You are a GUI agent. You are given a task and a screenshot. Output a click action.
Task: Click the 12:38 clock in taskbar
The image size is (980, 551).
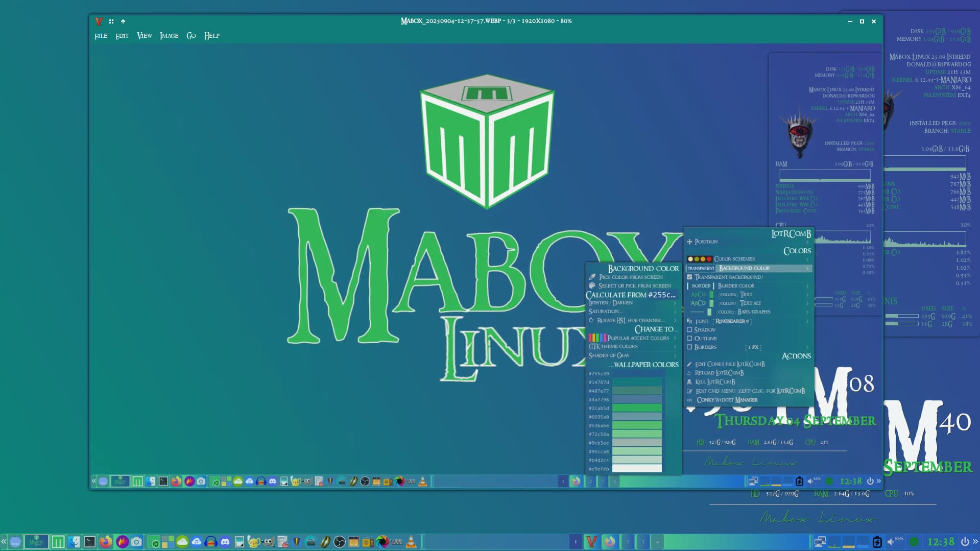pyautogui.click(x=941, y=542)
